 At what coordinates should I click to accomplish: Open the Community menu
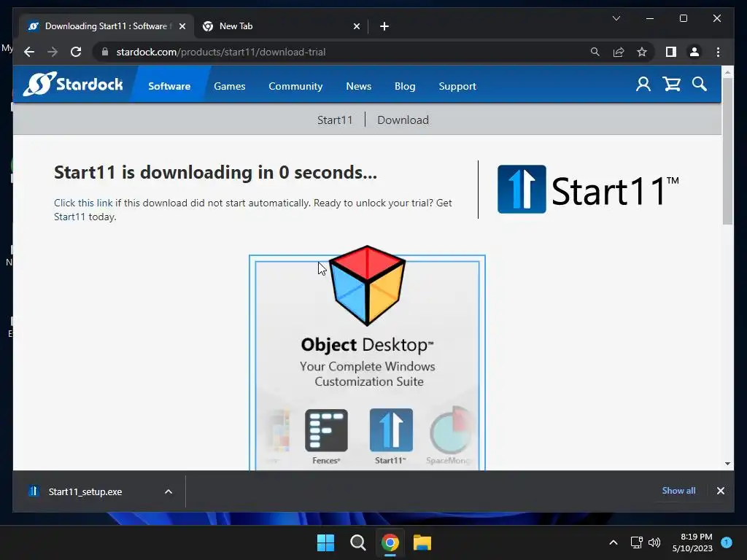coord(295,86)
